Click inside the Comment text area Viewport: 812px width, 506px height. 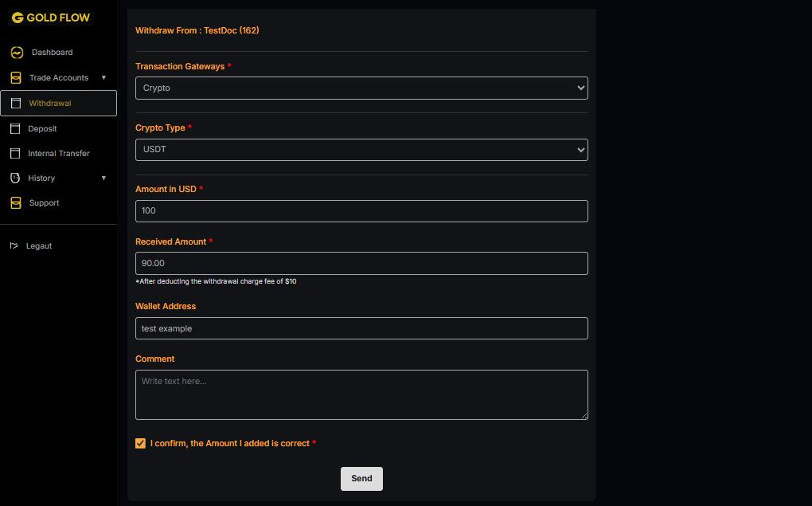coord(361,394)
